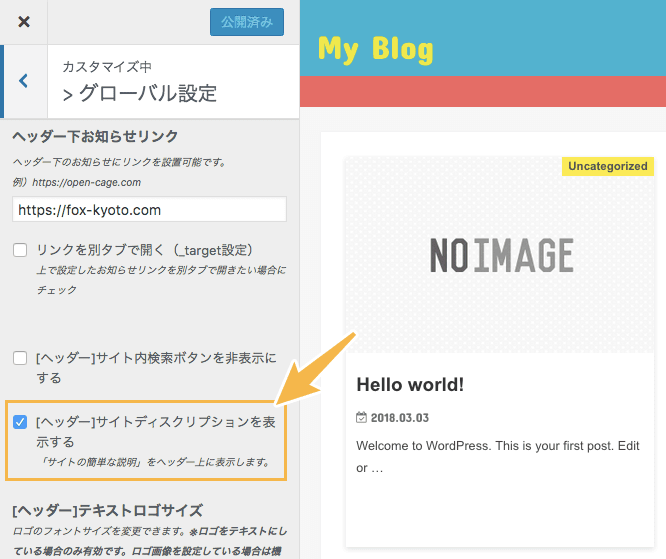
Task: Click the ヘッダー下お知らせリンク section heading
Action: click(95, 136)
